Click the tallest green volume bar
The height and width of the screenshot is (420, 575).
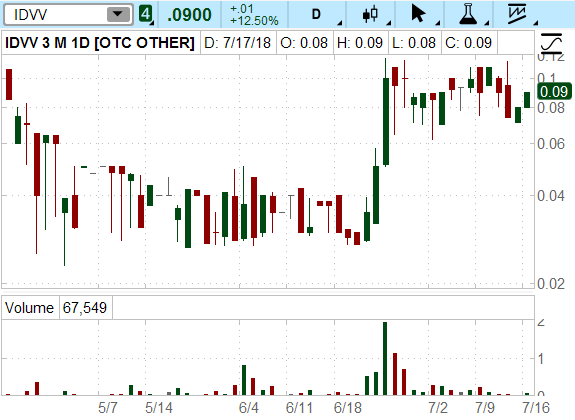pos(385,358)
